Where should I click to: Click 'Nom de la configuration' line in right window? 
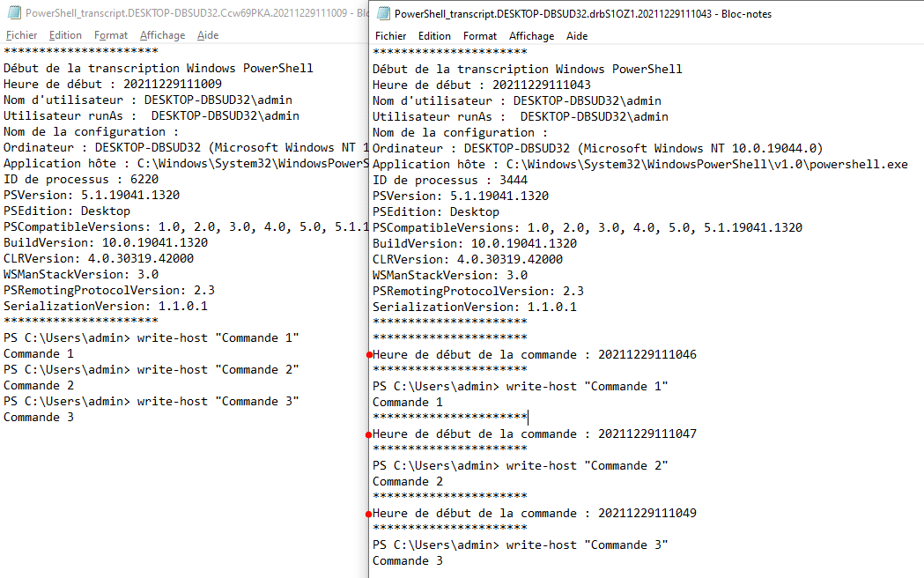pyautogui.click(x=460, y=132)
